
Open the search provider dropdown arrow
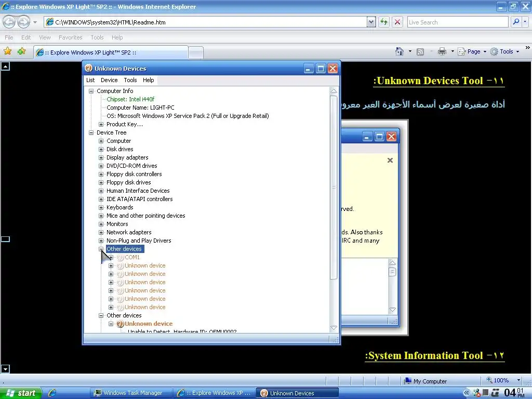click(525, 22)
